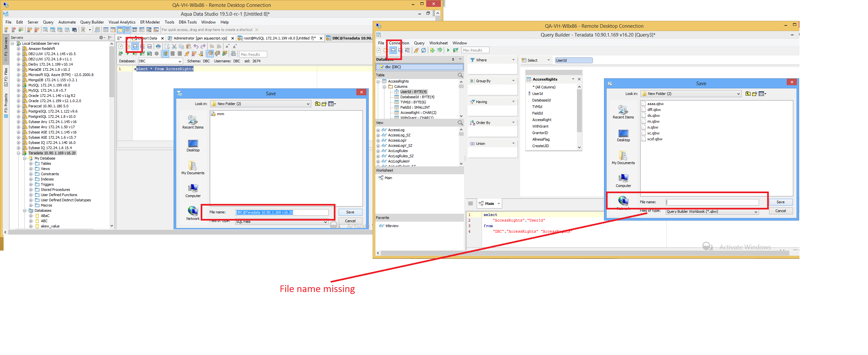Expand the Tables folder under My Database
The width and height of the screenshot is (868, 355).
pos(31,164)
